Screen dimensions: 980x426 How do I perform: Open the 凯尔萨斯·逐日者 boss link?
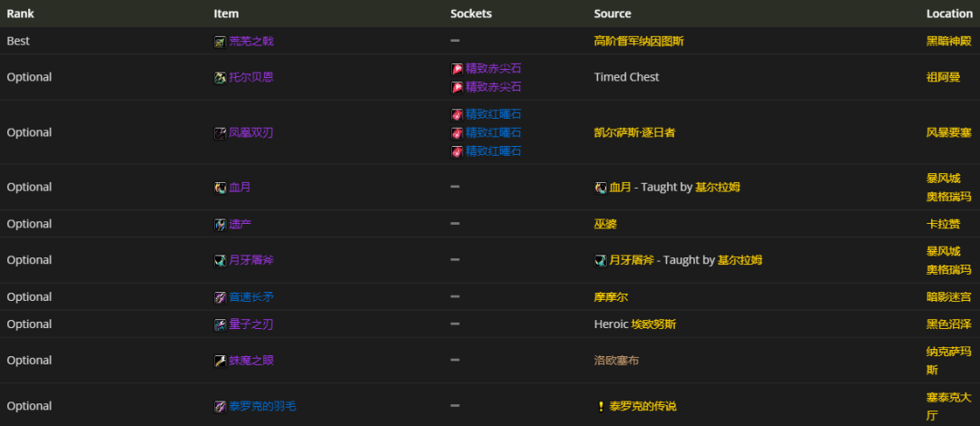[634, 132]
